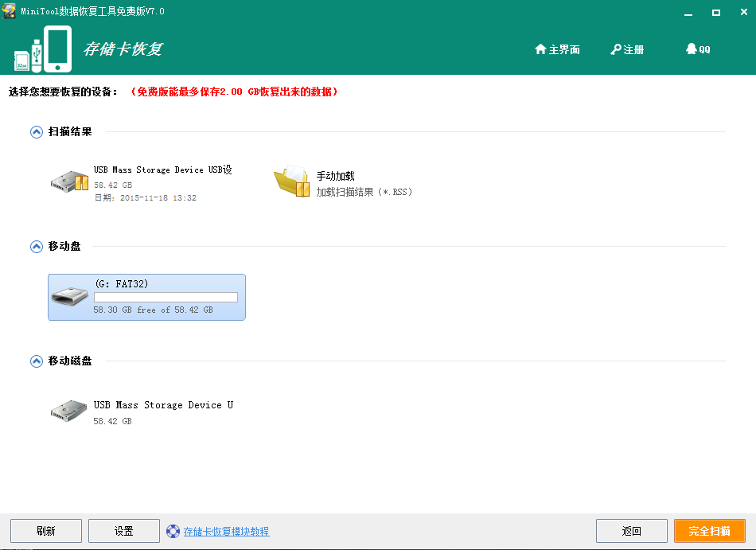This screenshot has height=550, width=756.
Task: Click the 返回 back button
Action: (x=632, y=531)
